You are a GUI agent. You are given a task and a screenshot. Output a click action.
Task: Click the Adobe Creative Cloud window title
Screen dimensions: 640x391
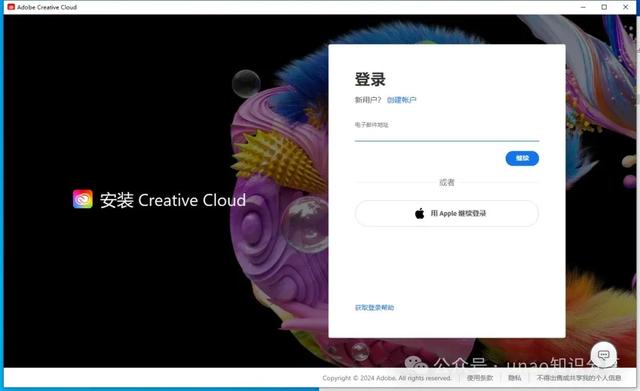tap(47, 7)
